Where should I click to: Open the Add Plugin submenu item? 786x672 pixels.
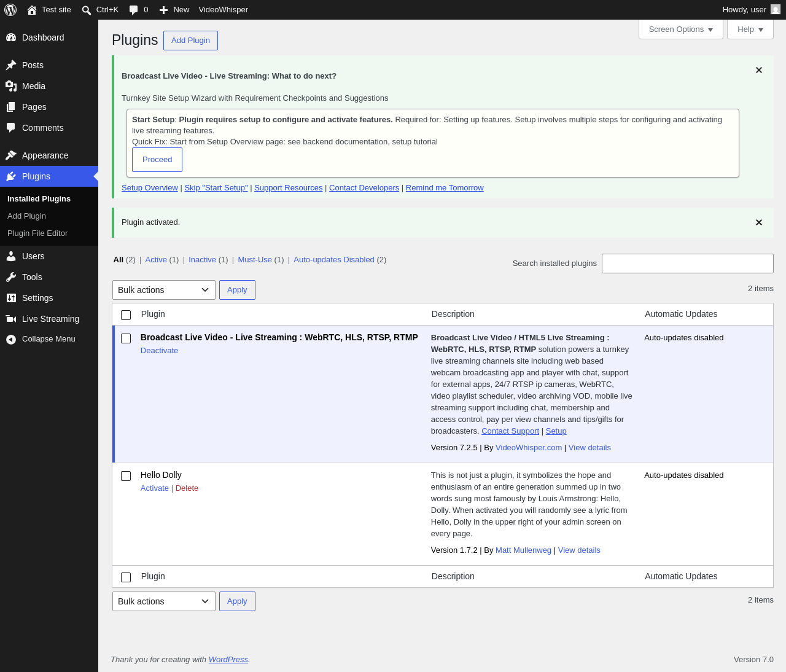(27, 216)
